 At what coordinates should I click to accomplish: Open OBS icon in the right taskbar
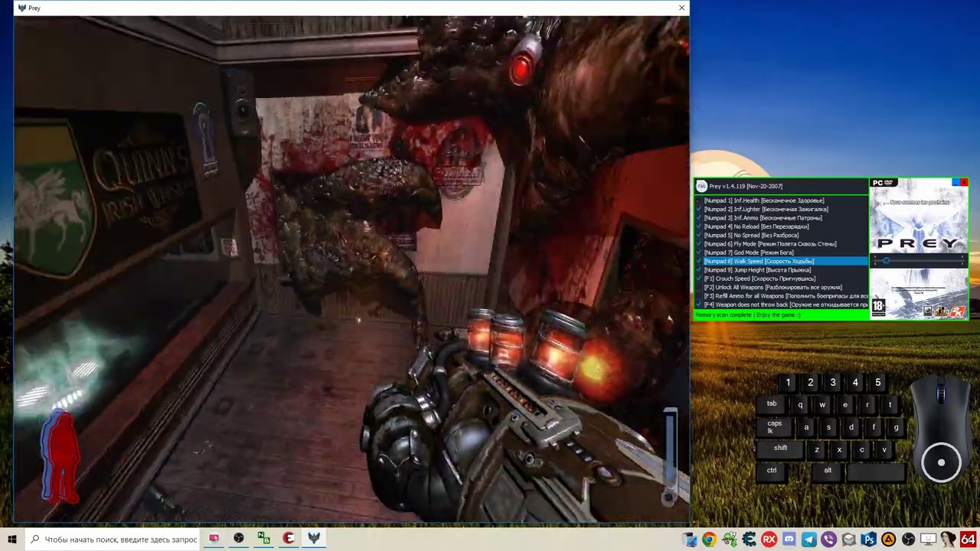coord(908,540)
